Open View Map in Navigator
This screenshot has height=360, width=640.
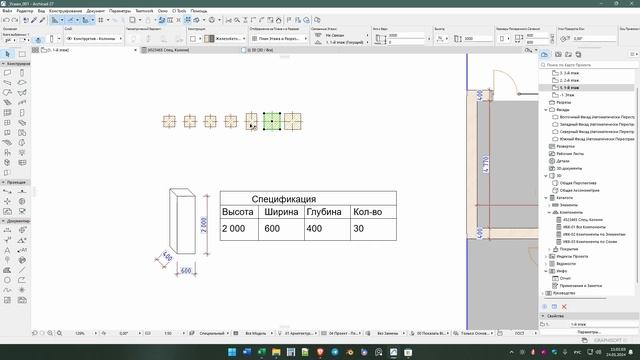pyautogui.click(x=558, y=54)
